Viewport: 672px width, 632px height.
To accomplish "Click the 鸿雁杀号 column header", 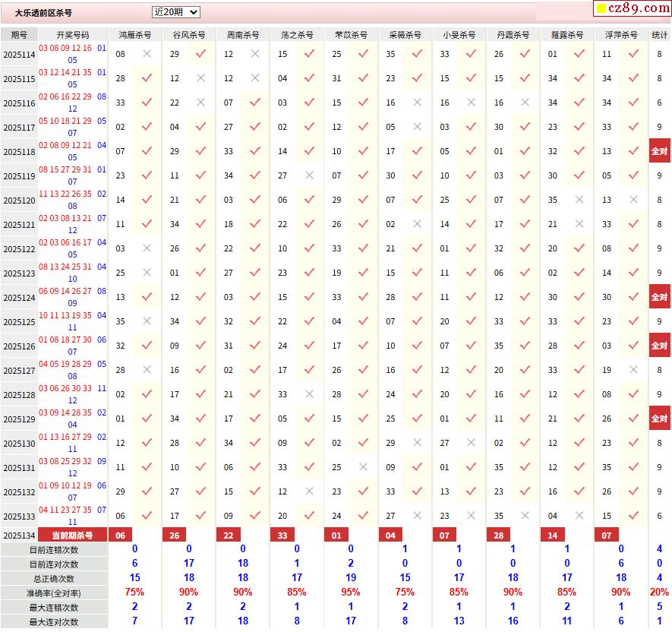I will click(x=134, y=35).
